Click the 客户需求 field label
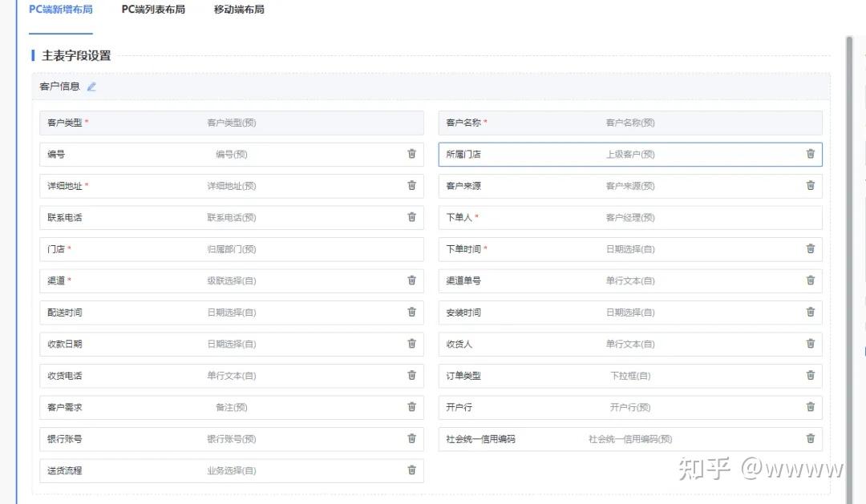866x504 pixels. pyautogui.click(x=65, y=407)
